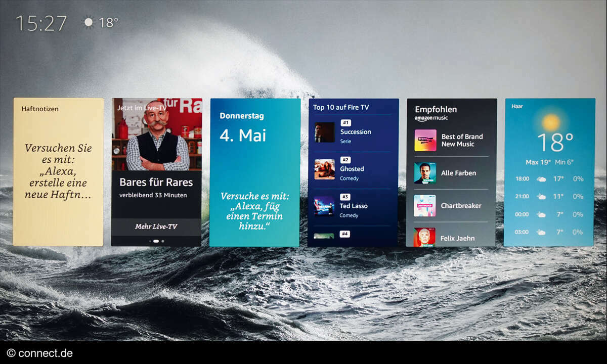Open the sun icon in Haar weather widget
This screenshot has width=607, height=364.
[x=551, y=122]
